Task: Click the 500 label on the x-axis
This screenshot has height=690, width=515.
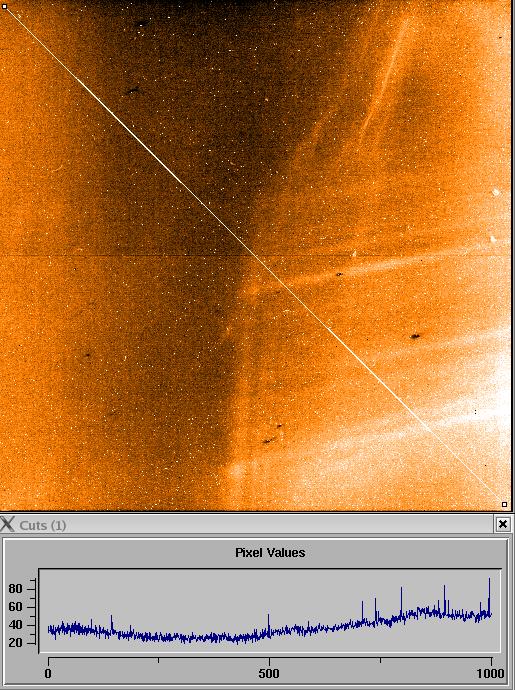Action: 269,673
